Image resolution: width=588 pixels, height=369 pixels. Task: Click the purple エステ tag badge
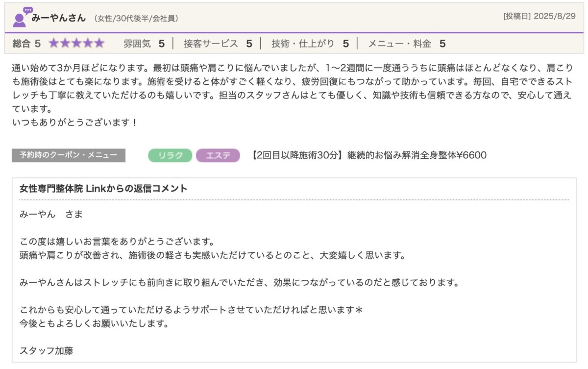tap(218, 155)
